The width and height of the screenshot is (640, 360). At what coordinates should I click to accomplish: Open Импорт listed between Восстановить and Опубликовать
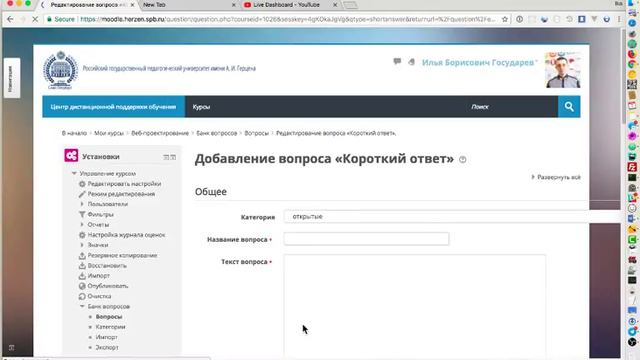coord(99,276)
